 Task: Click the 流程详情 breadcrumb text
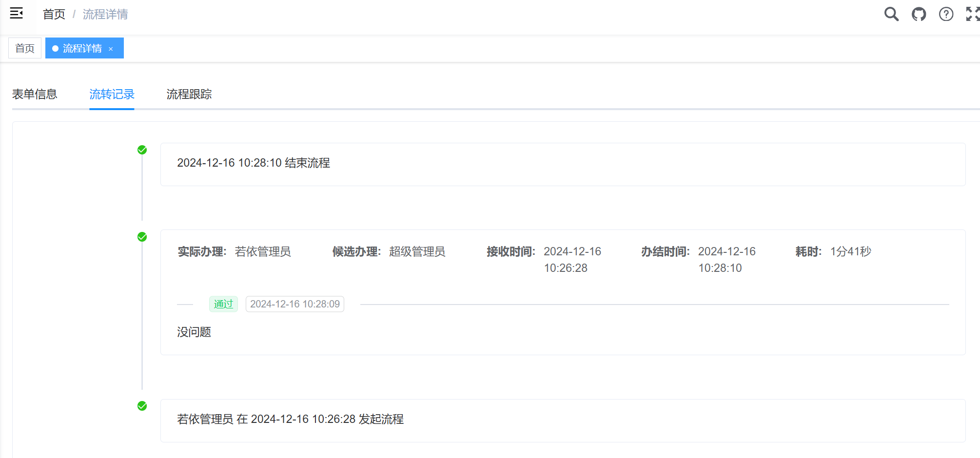(x=105, y=15)
